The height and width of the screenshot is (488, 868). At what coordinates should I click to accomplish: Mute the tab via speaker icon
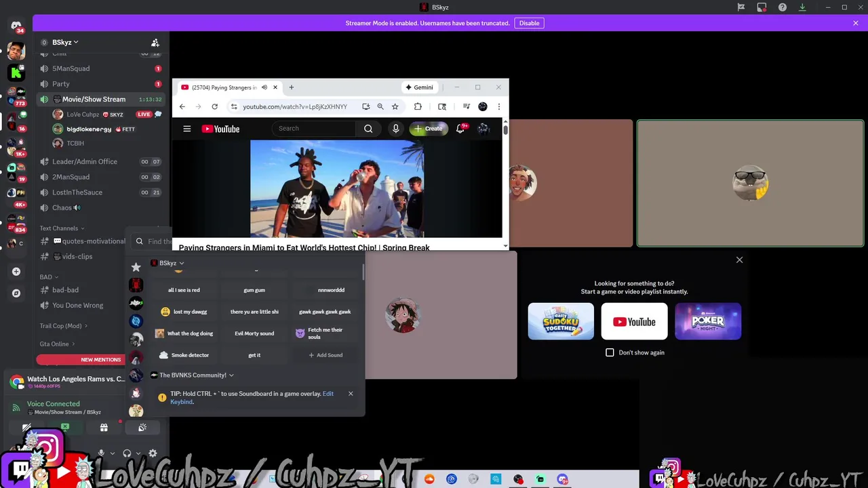tap(264, 87)
